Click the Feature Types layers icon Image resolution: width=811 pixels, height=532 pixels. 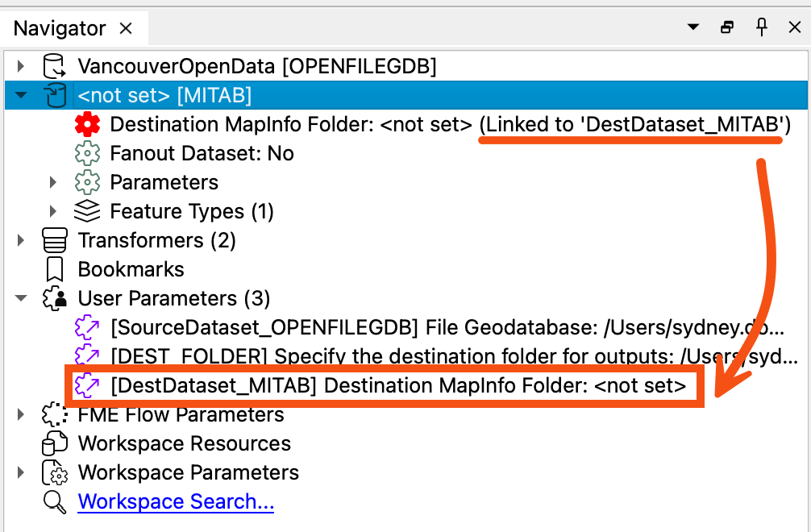pyautogui.click(x=87, y=211)
